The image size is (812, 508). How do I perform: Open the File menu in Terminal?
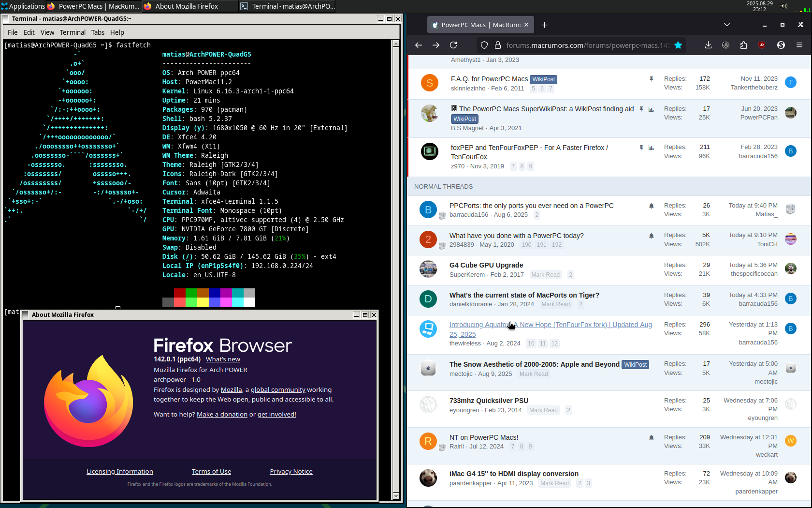(13, 32)
